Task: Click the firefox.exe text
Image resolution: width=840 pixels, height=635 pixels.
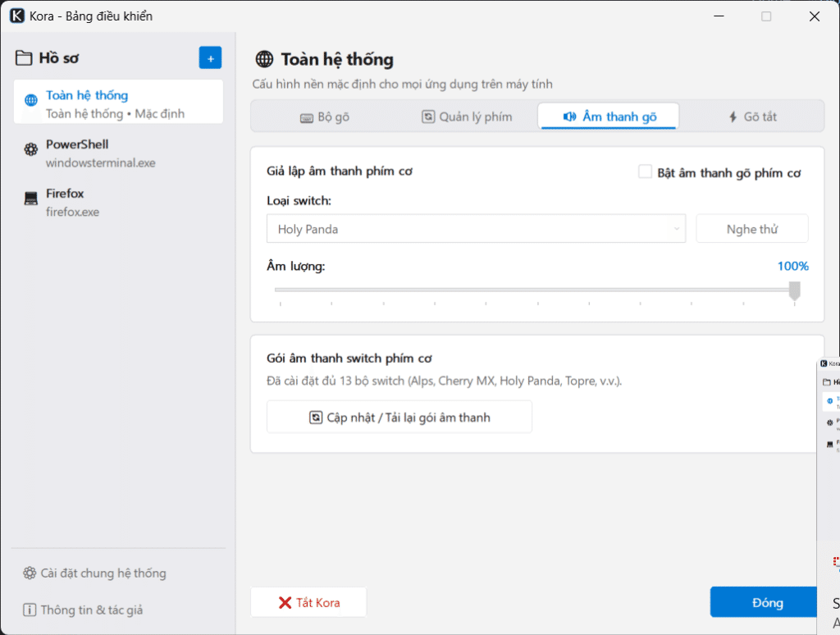Action: click(x=72, y=212)
